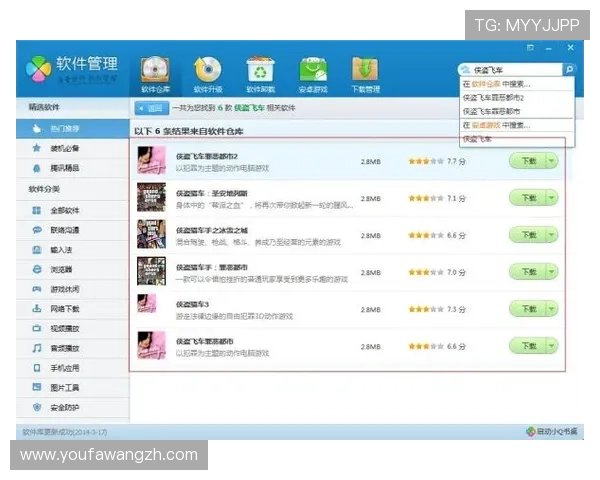600x480 pixels.
Task: Pick suggestion 侠盗飞车罪恶都市 from dropdown
Action: pyautogui.click(x=517, y=111)
